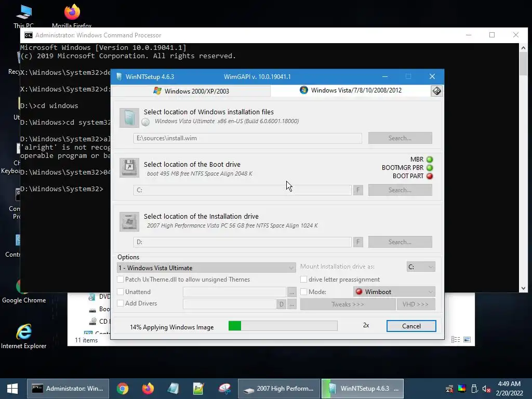
Task: Click the BOOTMGR PBR green status indicator
Action: 430,168
